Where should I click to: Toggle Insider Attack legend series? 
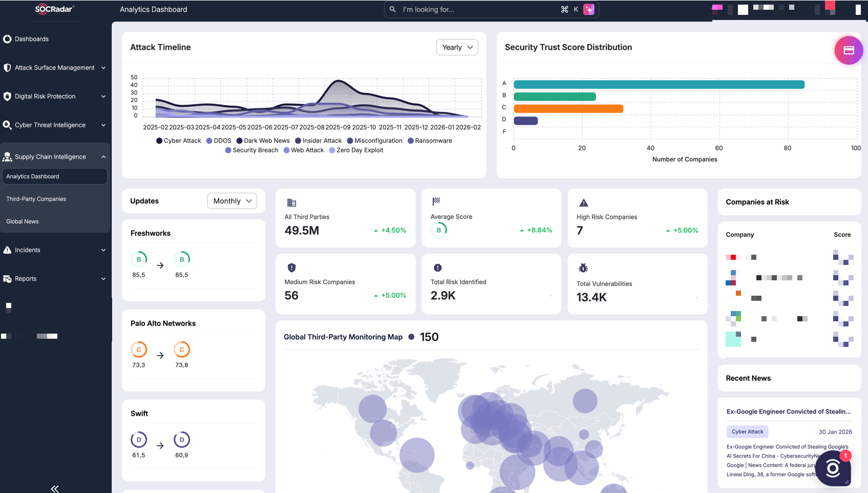tap(318, 140)
